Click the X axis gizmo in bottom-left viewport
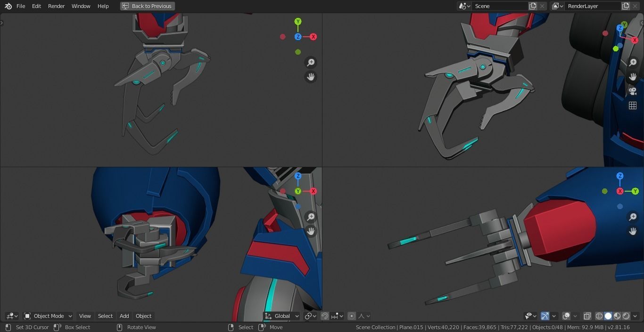 pyautogui.click(x=313, y=191)
